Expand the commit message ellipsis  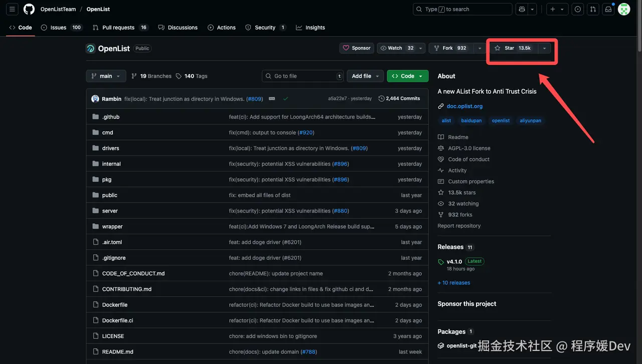272,99
